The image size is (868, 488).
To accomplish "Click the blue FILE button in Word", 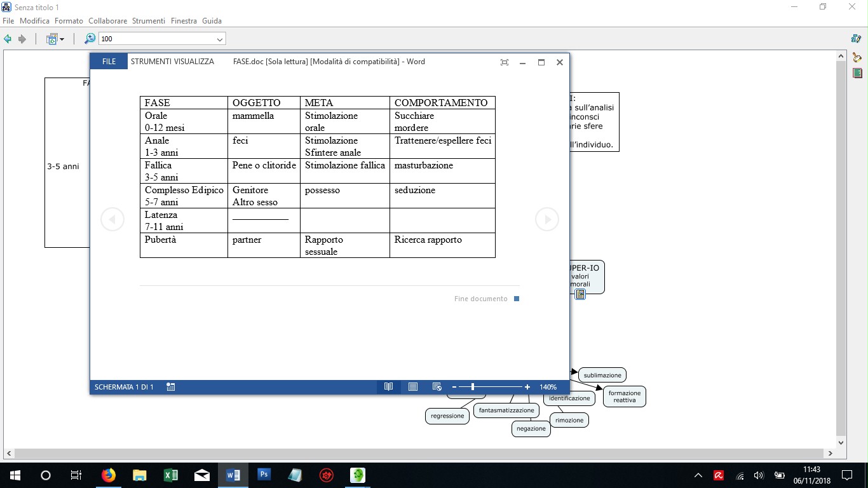I will coord(109,62).
